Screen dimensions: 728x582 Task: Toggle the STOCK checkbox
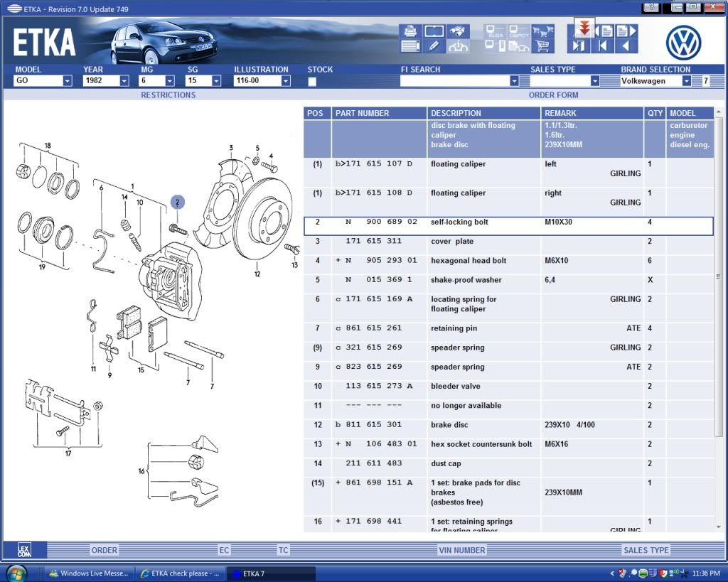click(312, 82)
